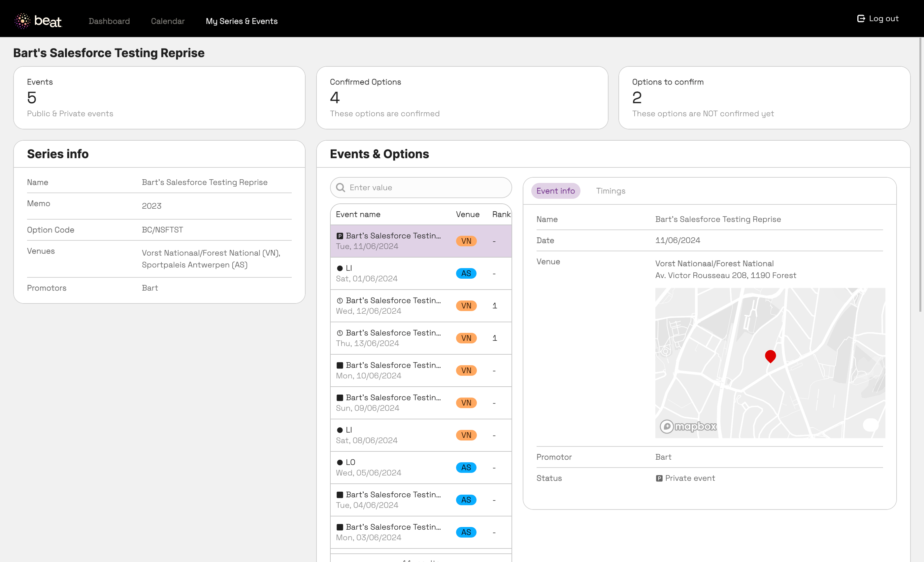Select event dated Mon, 10/06/2024
Image resolution: width=924 pixels, height=562 pixels.
[421, 371]
